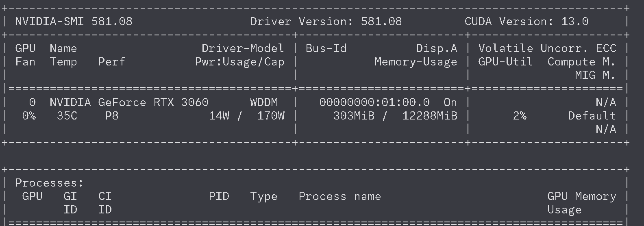Click the 2% GPU utilization value
644x226 pixels.
pos(520,116)
